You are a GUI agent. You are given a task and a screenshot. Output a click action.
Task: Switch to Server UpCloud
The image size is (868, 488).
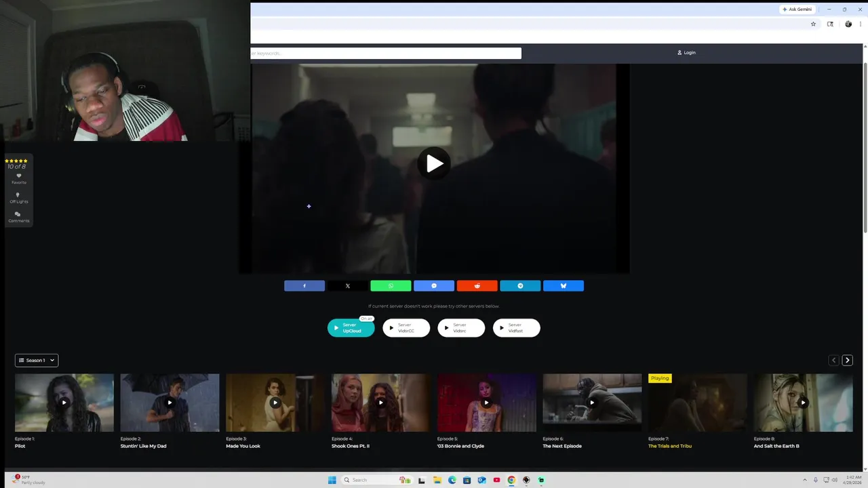tap(351, 328)
